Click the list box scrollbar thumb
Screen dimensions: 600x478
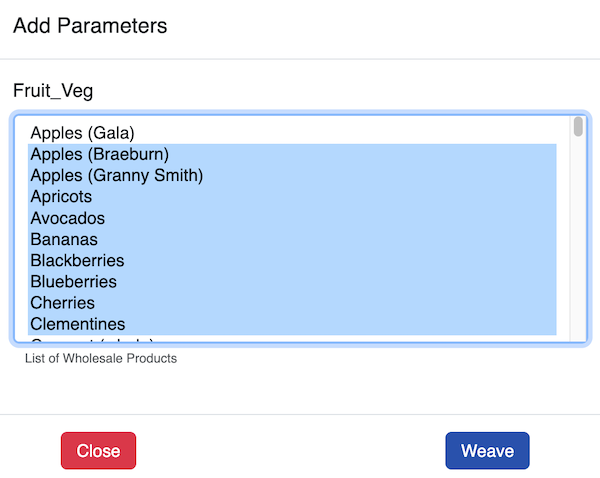click(578, 127)
